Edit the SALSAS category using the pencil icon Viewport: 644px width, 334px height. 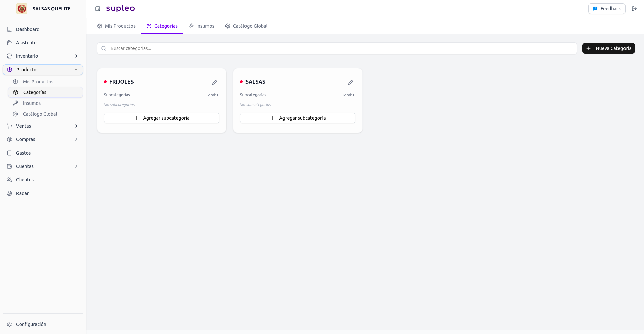point(350,82)
